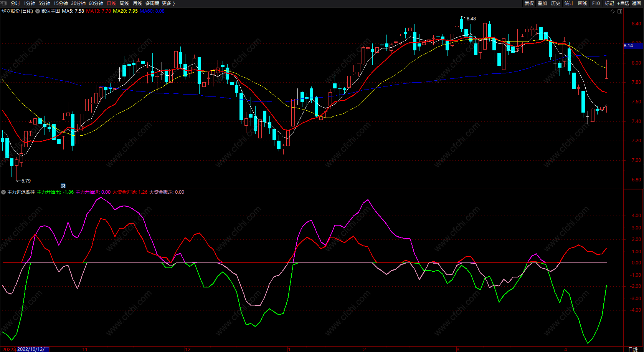Expand the main chart indicator dropdown arrow
Viewport: 644px width, 352px height.
(38, 11)
